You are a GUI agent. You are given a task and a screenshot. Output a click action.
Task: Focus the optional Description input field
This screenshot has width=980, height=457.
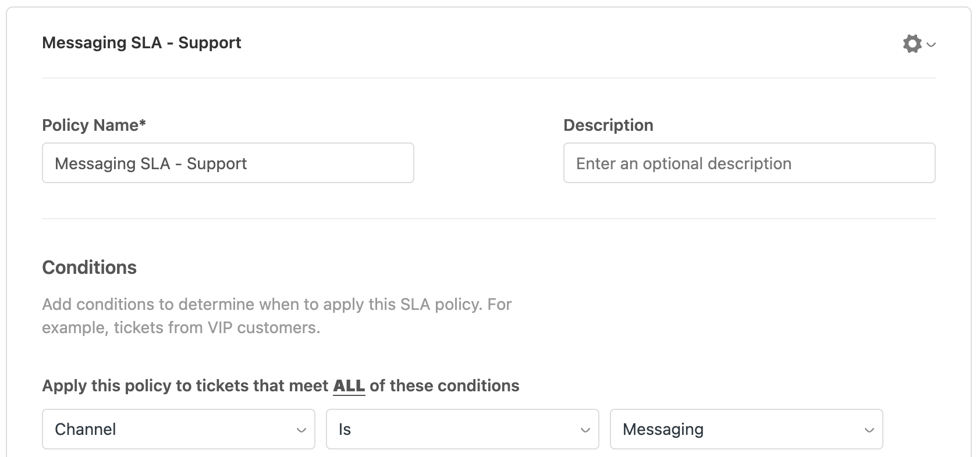(x=749, y=163)
